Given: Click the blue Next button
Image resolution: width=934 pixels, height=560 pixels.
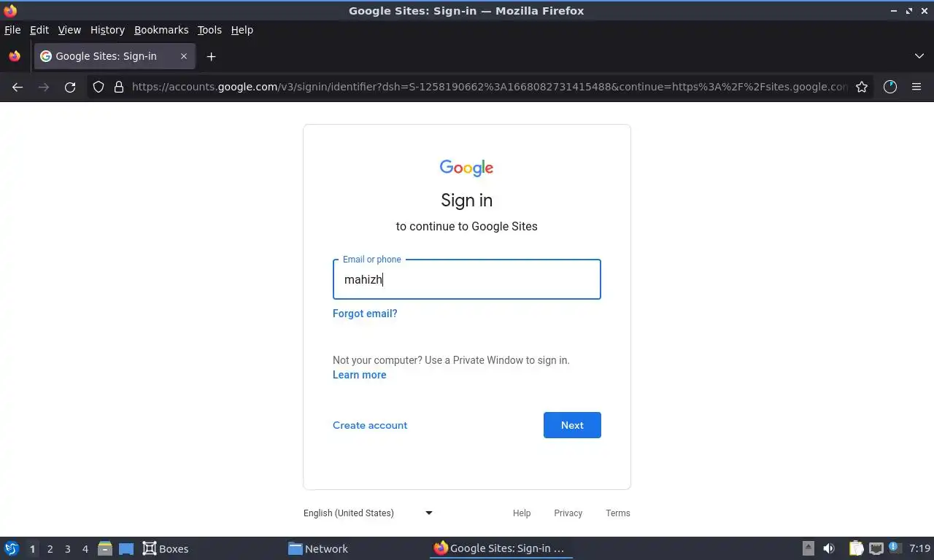Looking at the screenshot, I should click(x=572, y=425).
